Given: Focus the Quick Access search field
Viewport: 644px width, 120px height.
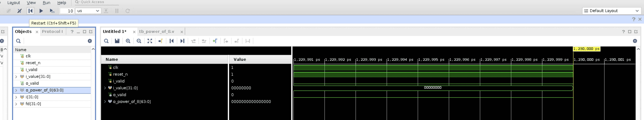Looking at the screenshot, I should (97, 2).
